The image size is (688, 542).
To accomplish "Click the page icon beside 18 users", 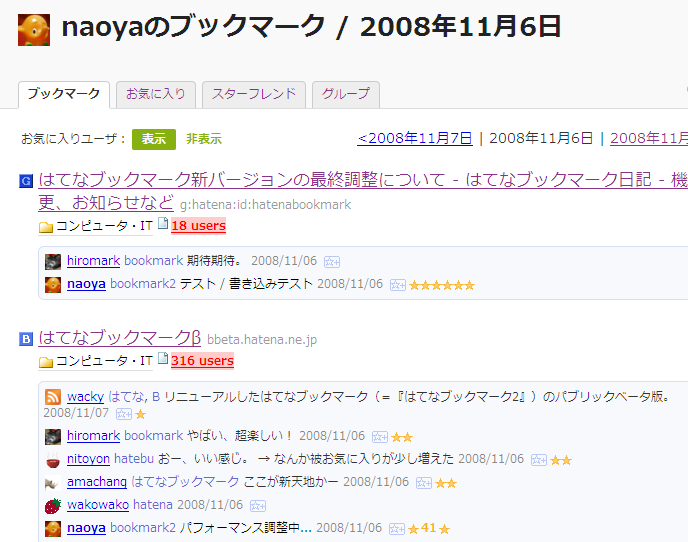I will 163,224.
